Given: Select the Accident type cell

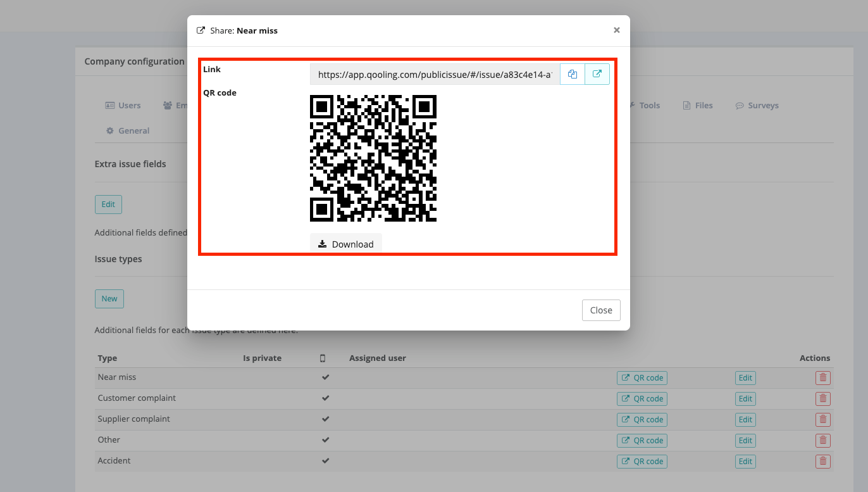Looking at the screenshot, I should click(x=114, y=460).
